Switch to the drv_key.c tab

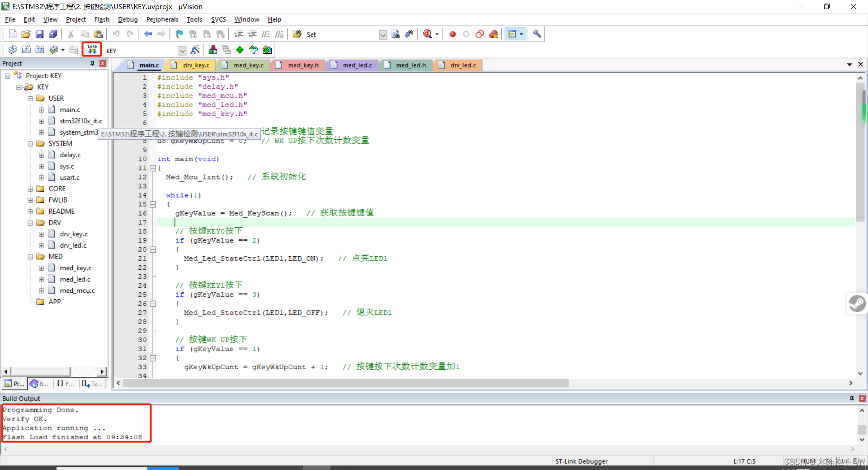coord(191,65)
